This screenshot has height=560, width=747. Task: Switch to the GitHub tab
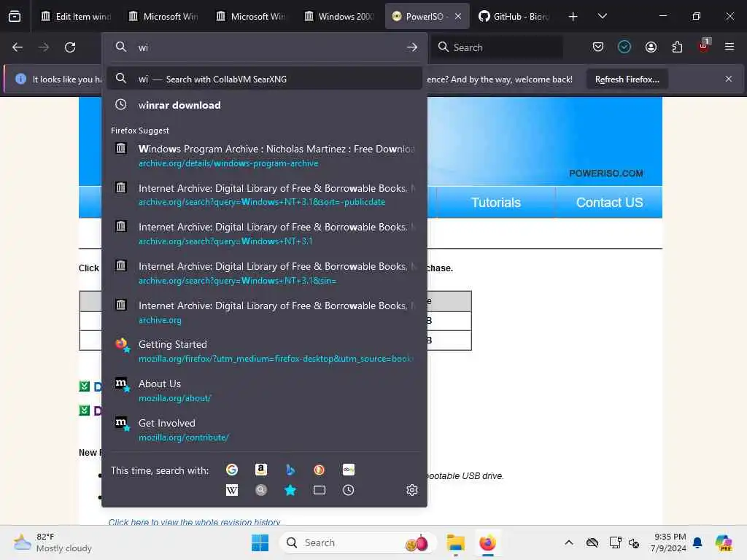point(514,16)
